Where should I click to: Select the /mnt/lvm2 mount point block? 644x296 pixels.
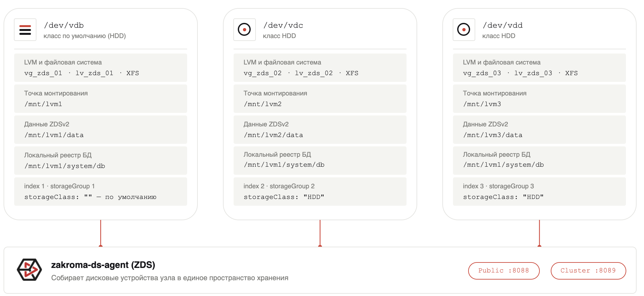pyautogui.click(x=320, y=99)
